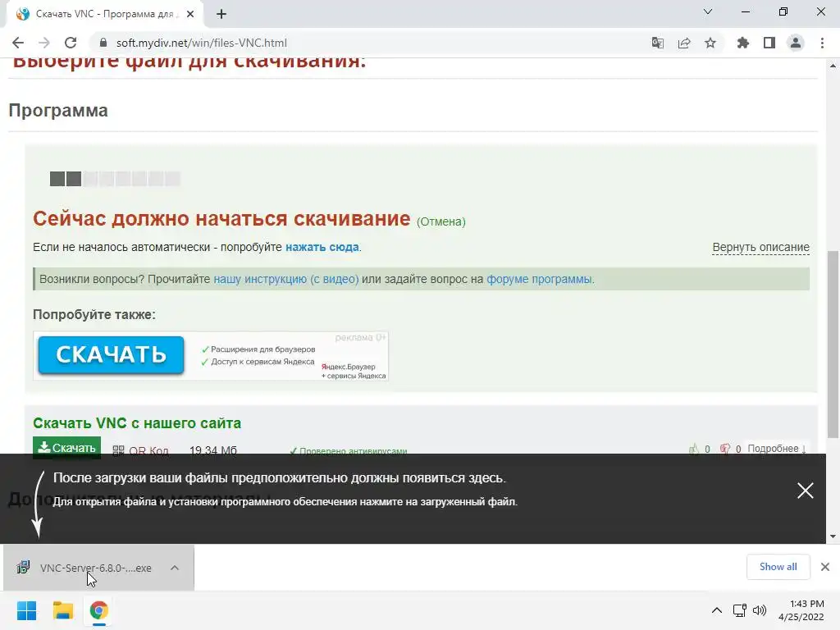Click the address bar URL
Image resolution: width=840 pixels, height=630 pixels.
click(x=202, y=43)
